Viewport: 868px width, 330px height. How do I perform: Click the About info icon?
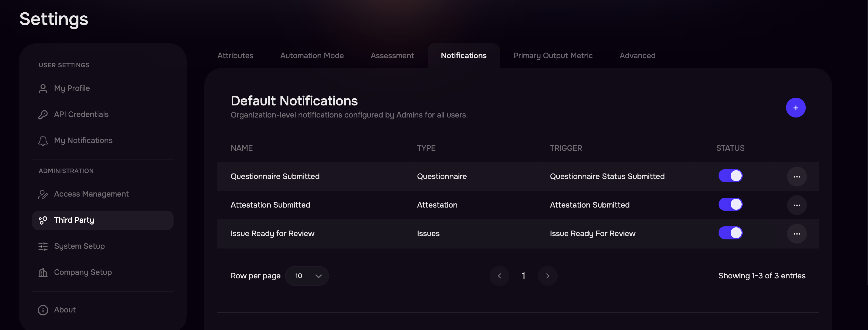tap(43, 310)
